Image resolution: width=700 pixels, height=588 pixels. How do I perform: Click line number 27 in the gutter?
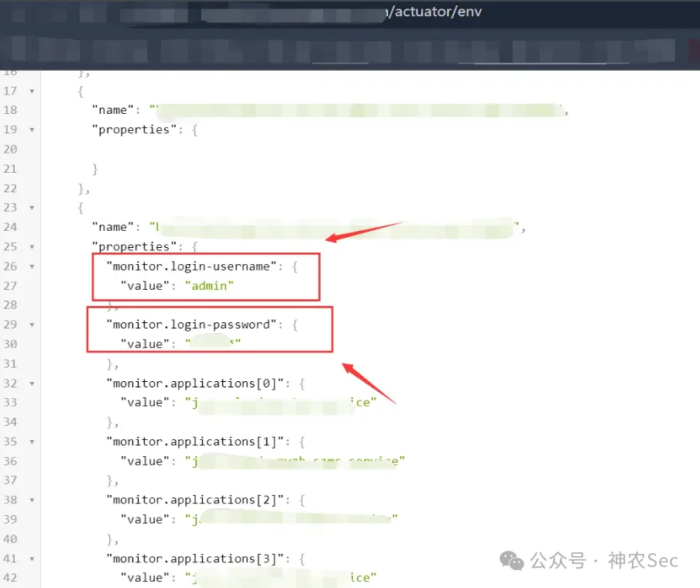10,286
